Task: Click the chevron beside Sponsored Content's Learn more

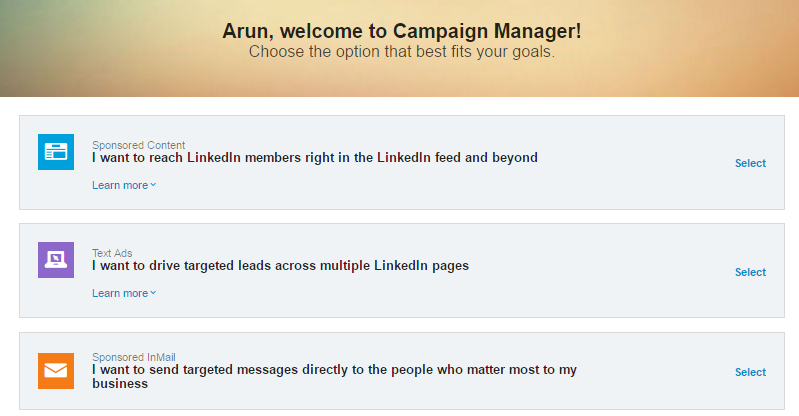Action: [153, 185]
